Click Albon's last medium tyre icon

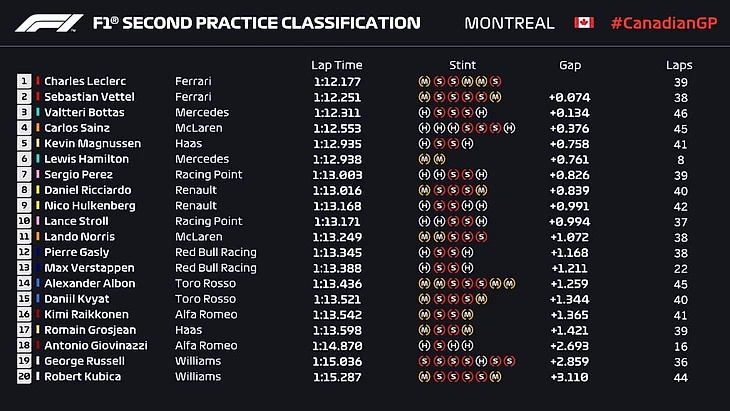tap(509, 283)
